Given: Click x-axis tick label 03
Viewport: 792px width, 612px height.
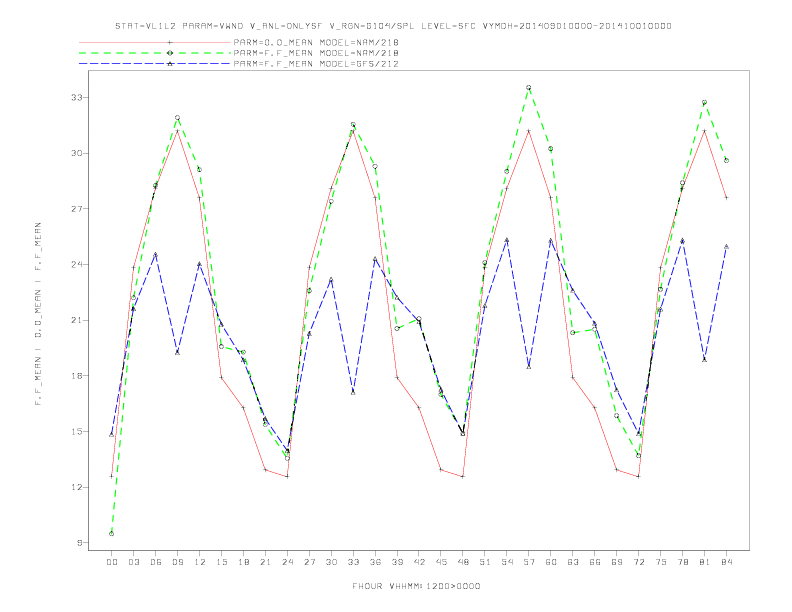Looking at the screenshot, I should tap(133, 562).
